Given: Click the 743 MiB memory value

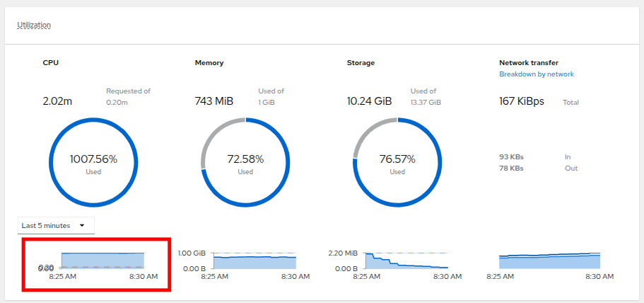Looking at the screenshot, I should pos(213,101).
